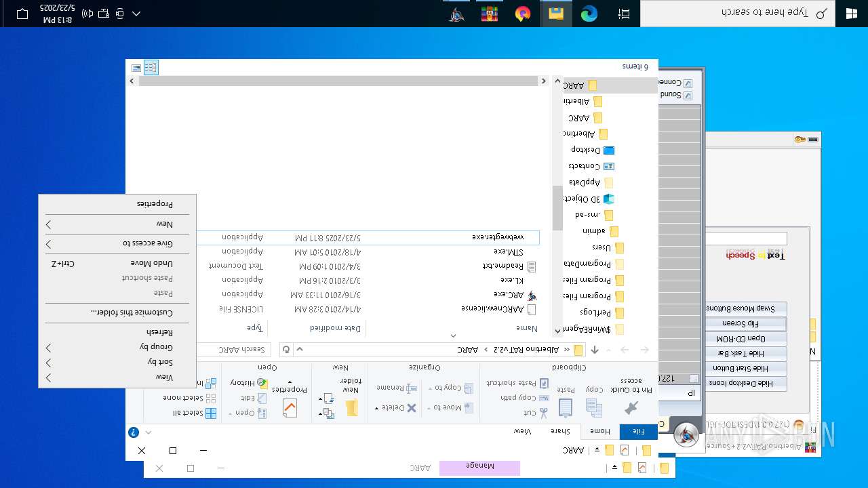This screenshot has height=488, width=868.
Task: Click the large Paste icon in the ribbon
Action: (566, 407)
